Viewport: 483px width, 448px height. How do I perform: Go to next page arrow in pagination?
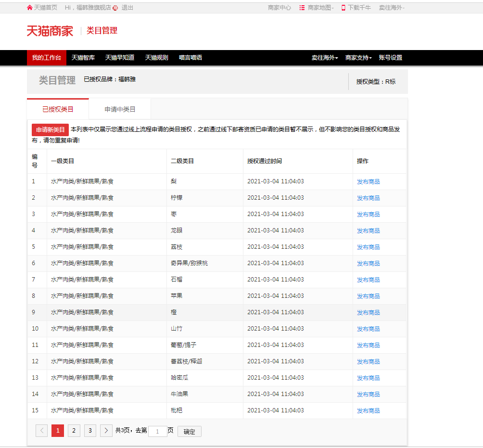(x=106, y=431)
